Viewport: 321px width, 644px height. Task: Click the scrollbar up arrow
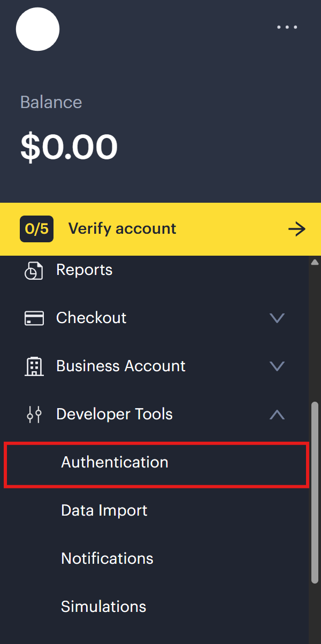(x=315, y=262)
